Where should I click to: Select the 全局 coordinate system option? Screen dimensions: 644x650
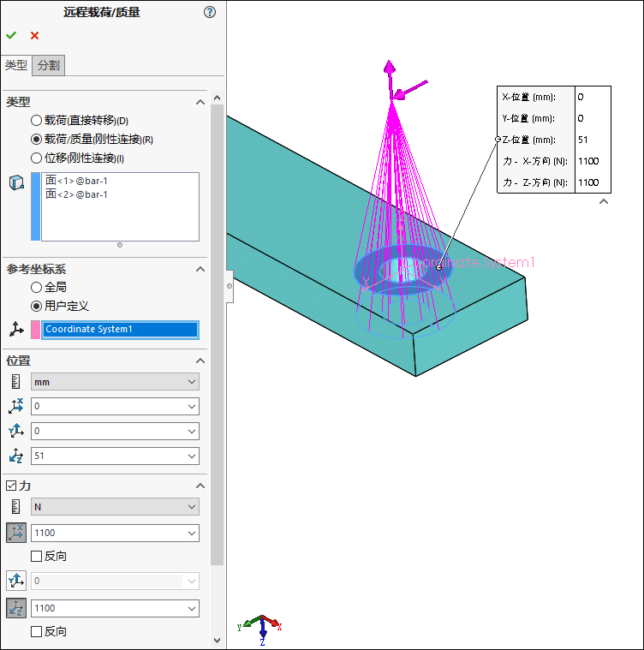pyautogui.click(x=36, y=287)
